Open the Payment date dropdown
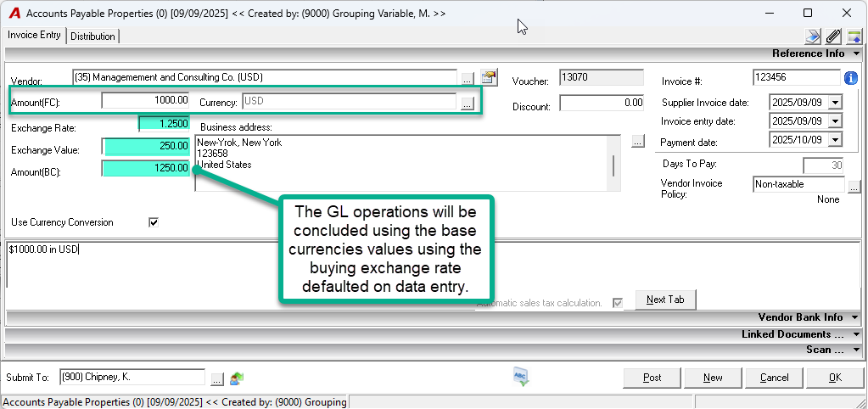Screen dimensions: 868x409 835,139
